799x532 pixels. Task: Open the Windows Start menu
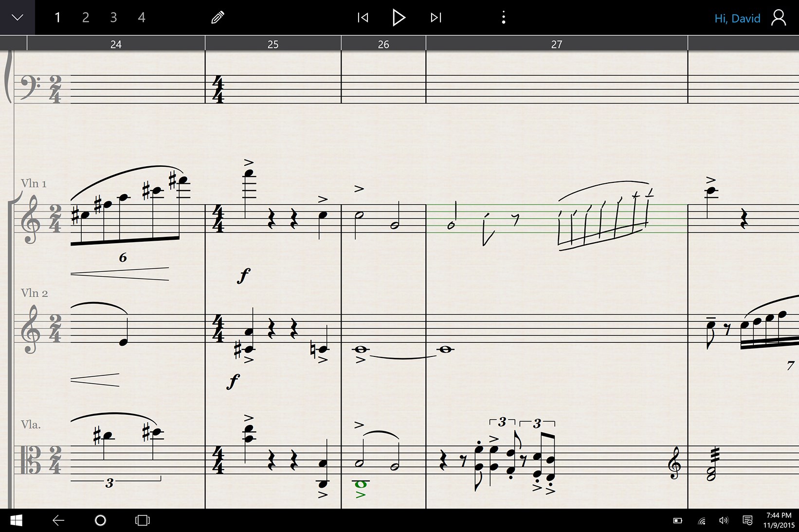click(16, 520)
